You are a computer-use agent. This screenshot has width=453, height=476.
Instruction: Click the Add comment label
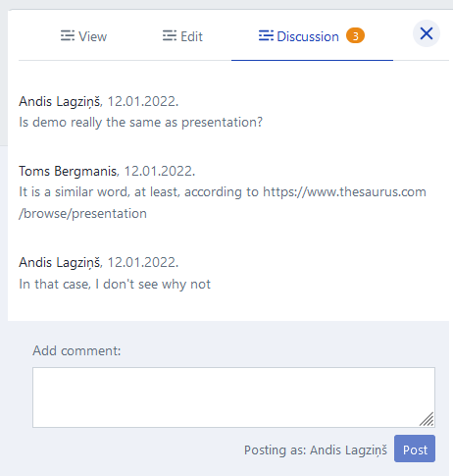(x=76, y=350)
